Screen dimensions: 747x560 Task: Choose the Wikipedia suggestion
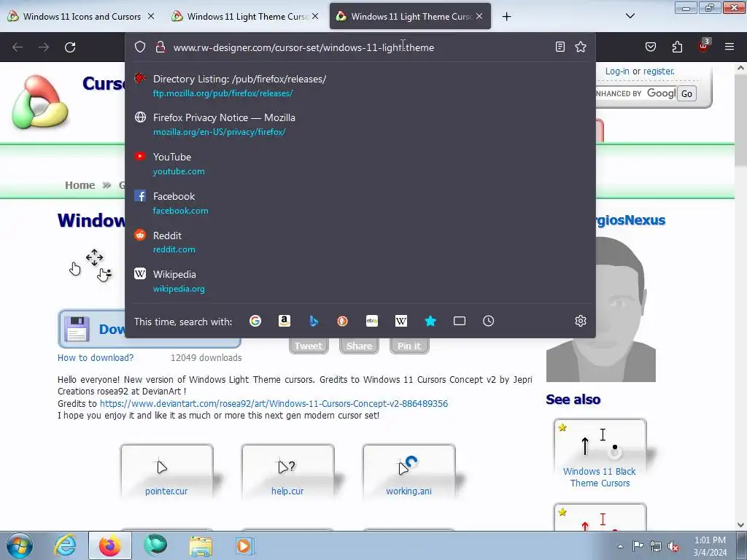(x=360, y=281)
